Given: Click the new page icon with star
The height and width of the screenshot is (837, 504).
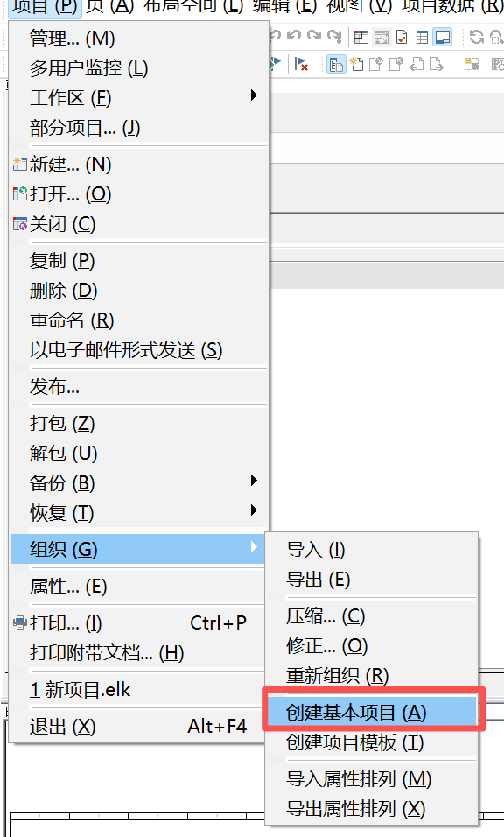Looking at the screenshot, I should pyautogui.click(x=356, y=65).
